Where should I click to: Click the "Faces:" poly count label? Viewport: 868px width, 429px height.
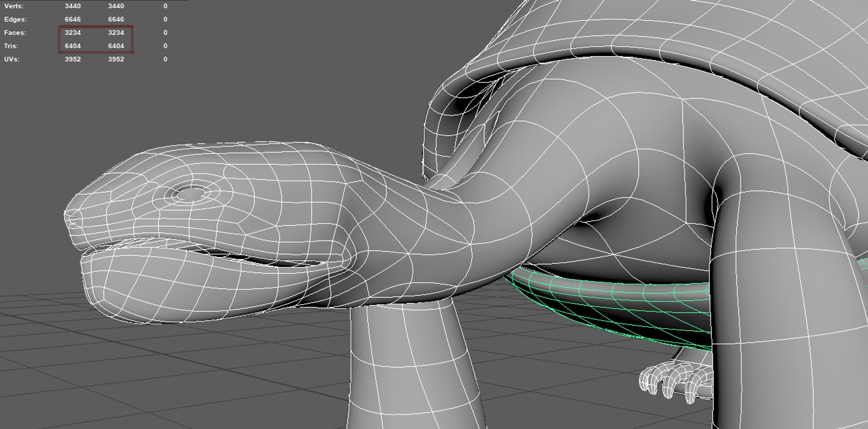[x=15, y=33]
